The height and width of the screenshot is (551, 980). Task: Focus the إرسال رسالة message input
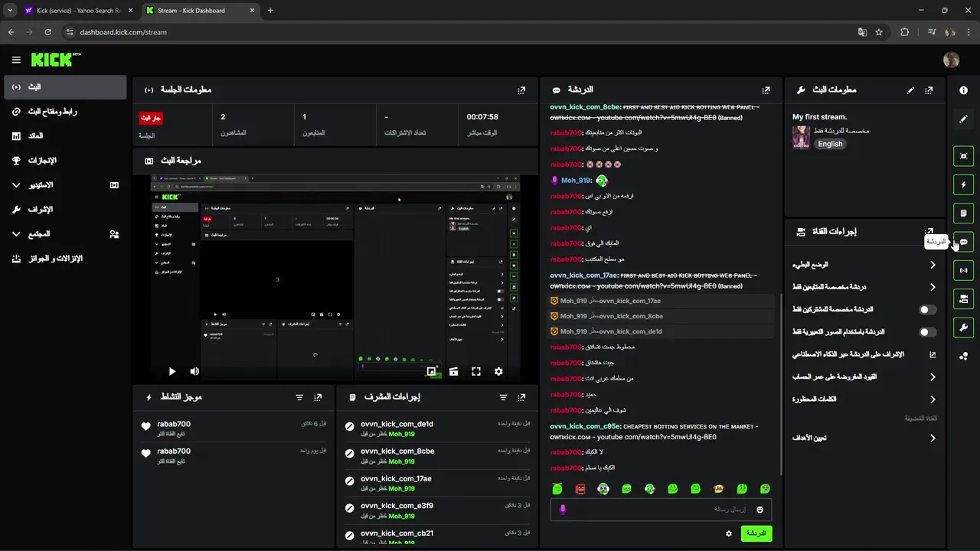click(x=661, y=510)
